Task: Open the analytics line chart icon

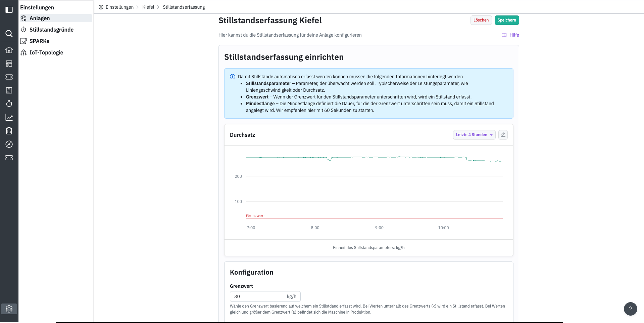Action: click(x=9, y=117)
